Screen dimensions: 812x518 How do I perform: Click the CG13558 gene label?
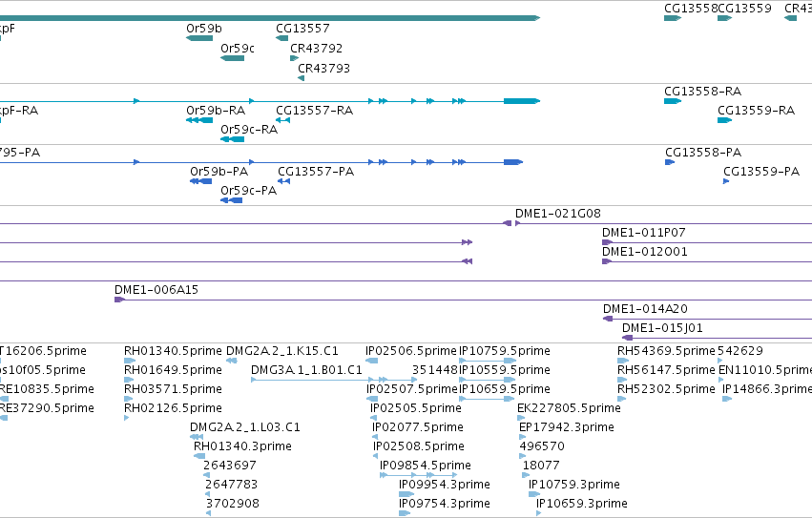pos(690,9)
